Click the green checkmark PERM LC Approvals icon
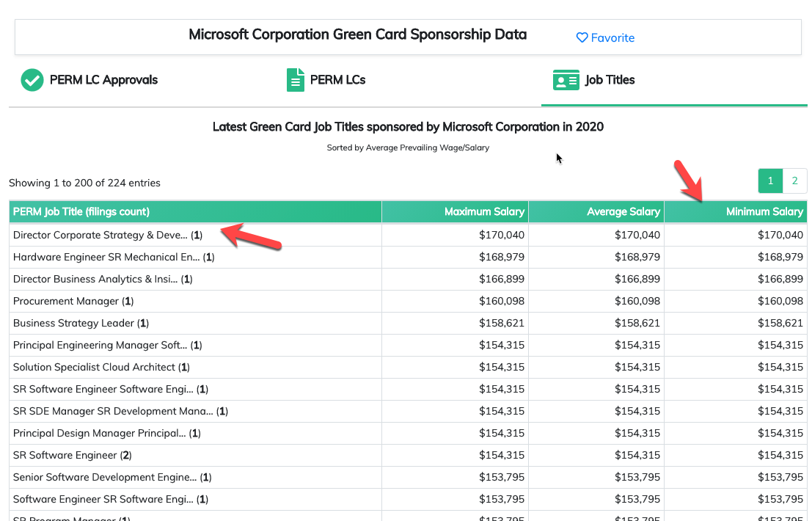Image resolution: width=812 pixels, height=521 pixels. (32, 80)
